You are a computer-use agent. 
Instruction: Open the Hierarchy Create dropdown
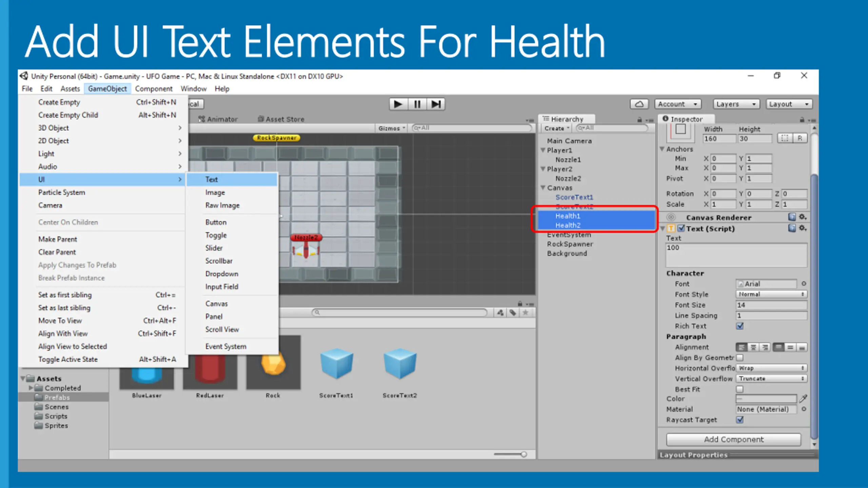pyautogui.click(x=556, y=128)
